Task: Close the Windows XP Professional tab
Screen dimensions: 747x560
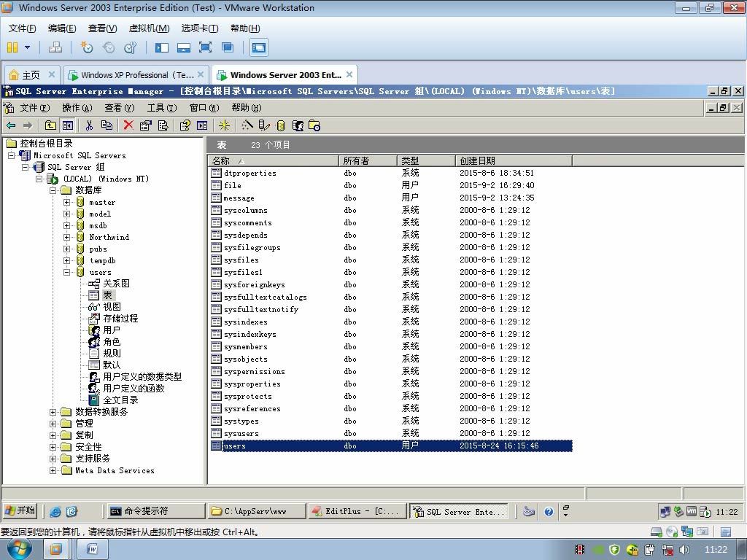Action: pyautogui.click(x=201, y=74)
